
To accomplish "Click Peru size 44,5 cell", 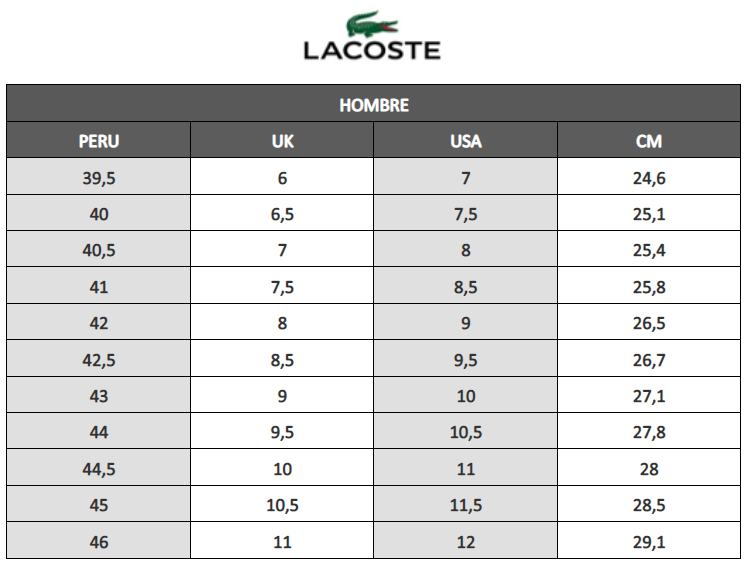I will (x=98, y=469).
